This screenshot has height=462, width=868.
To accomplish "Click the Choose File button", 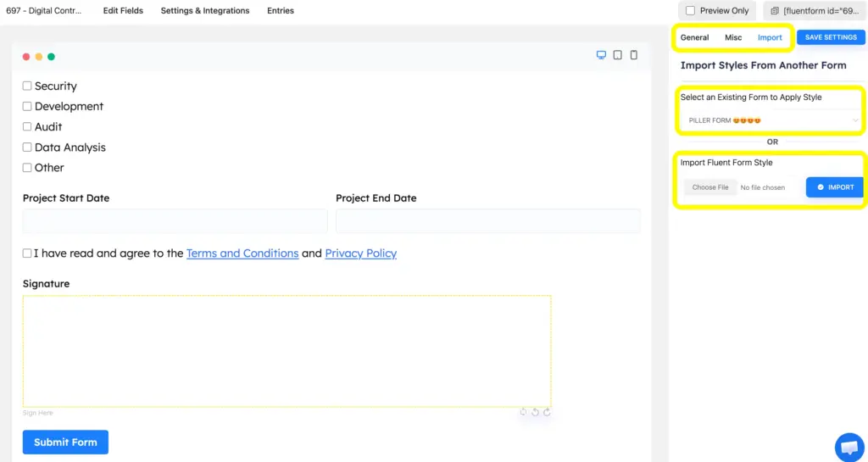I will coord(709,187).
